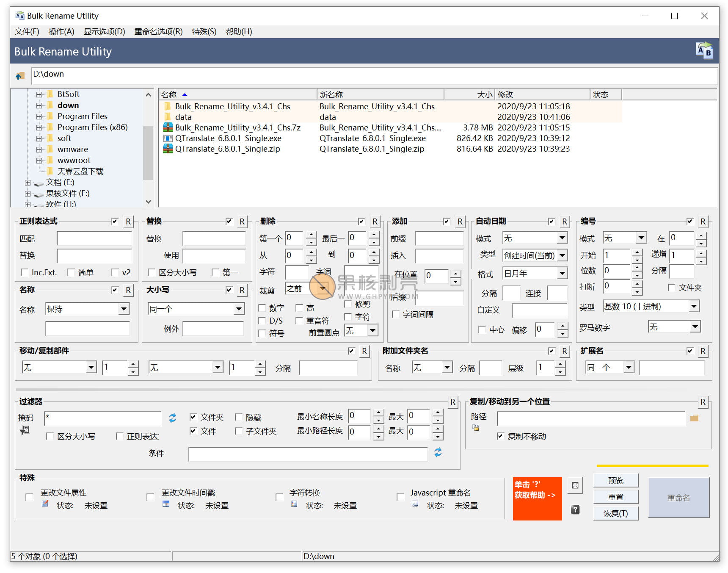Uncheck the 复制不移动 checkbox
Image resolution: width=728 pixels, height=573 pixels.
tap(501, 437)
